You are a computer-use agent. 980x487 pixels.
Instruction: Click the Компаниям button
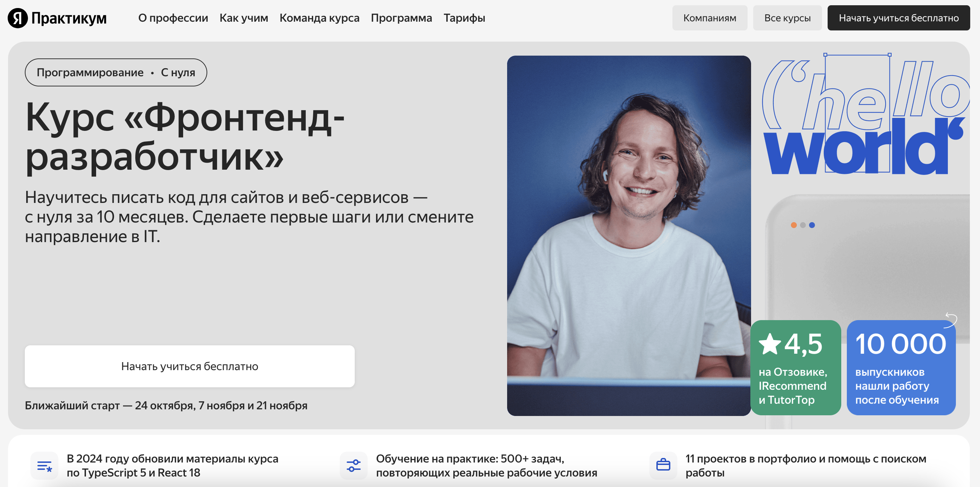[709, 18]
